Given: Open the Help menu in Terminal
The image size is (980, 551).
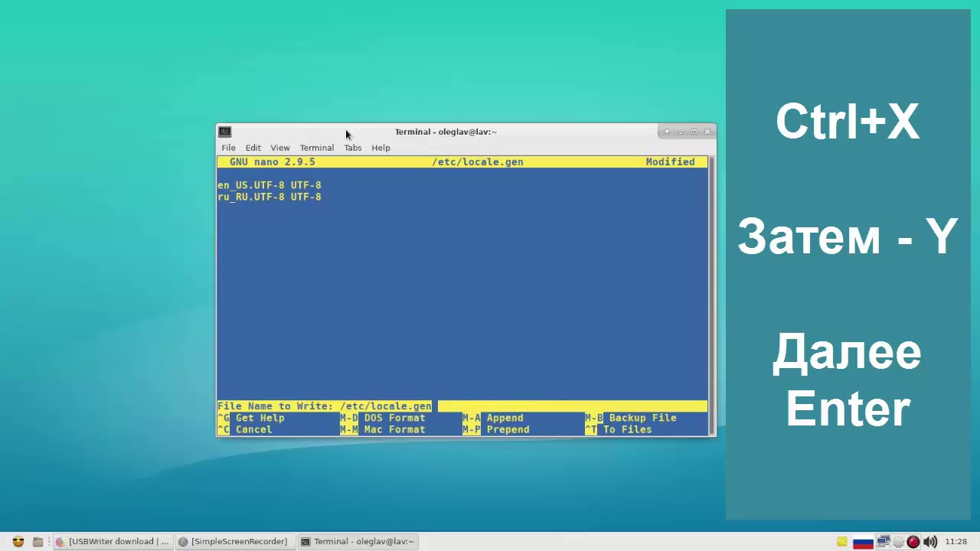Looking at the screenshot, I should tap(381, 148).
